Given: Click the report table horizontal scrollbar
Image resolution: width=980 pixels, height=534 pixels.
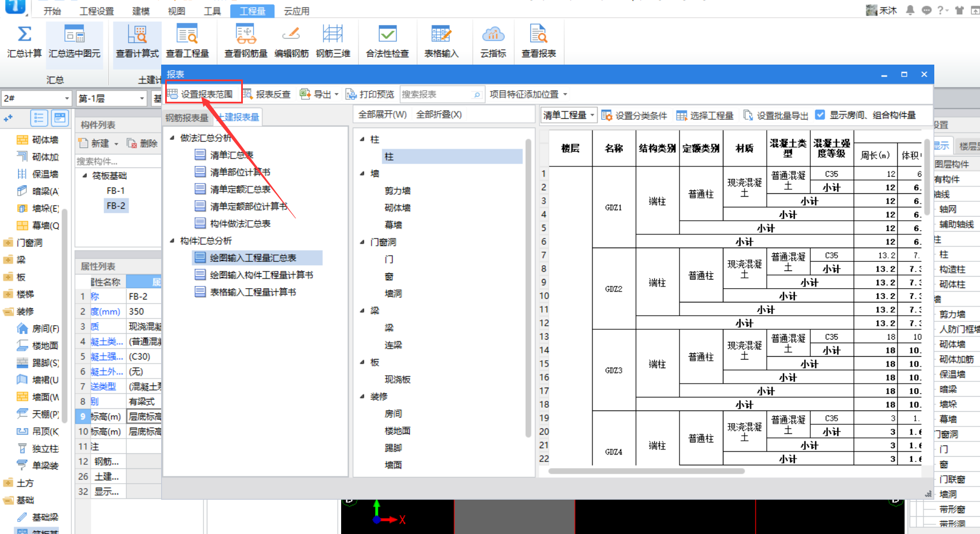Looking at the screenshot, I should click(646, 472).
